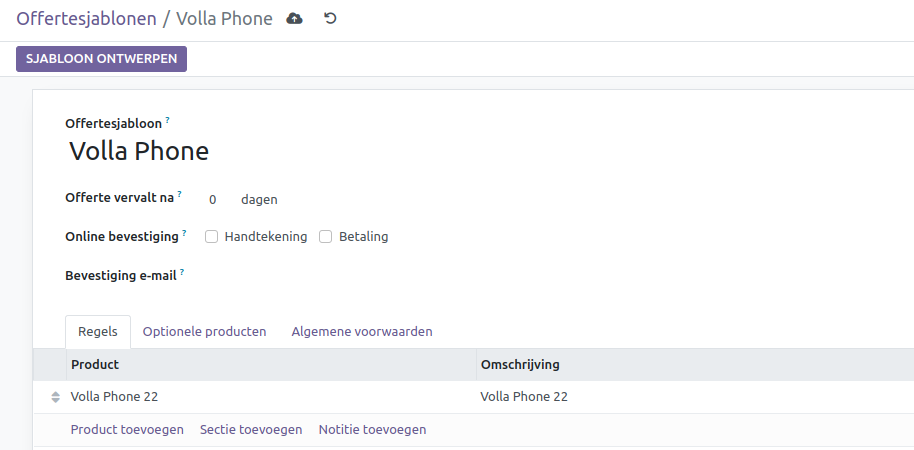Click help mark next to Online bevestiging
Viewport: 914px width, 450px height.
coord(186,233)
